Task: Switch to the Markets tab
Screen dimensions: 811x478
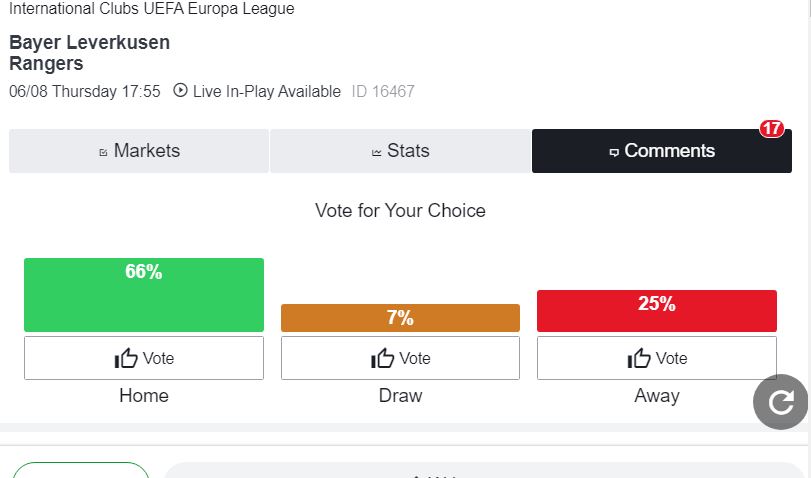Action: [139, 151]
